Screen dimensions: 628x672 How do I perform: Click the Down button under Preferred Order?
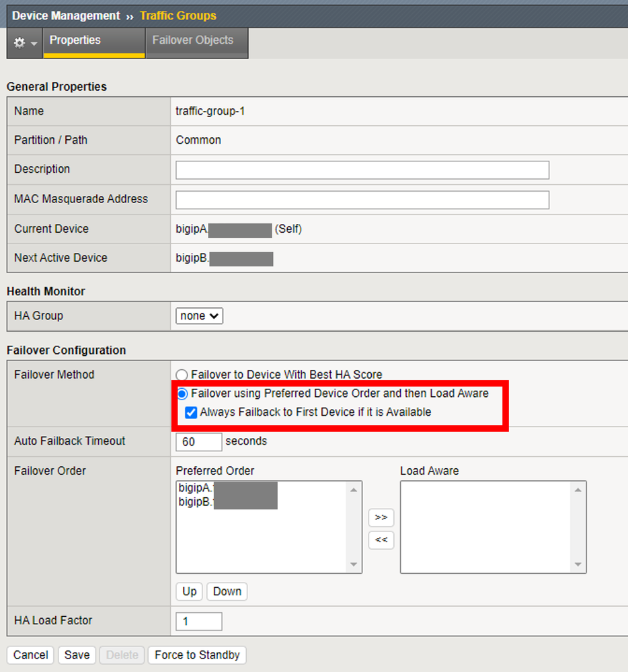click(x=227, y=591)
